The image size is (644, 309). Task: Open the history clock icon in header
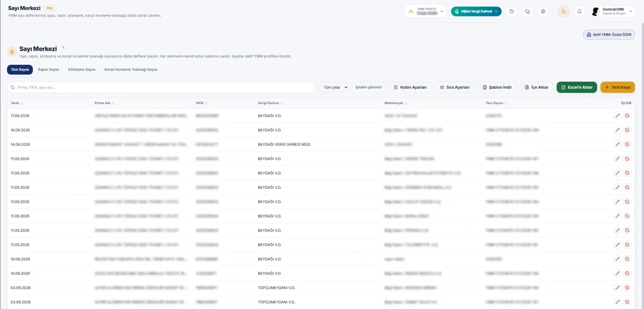(x=512, y=11)
